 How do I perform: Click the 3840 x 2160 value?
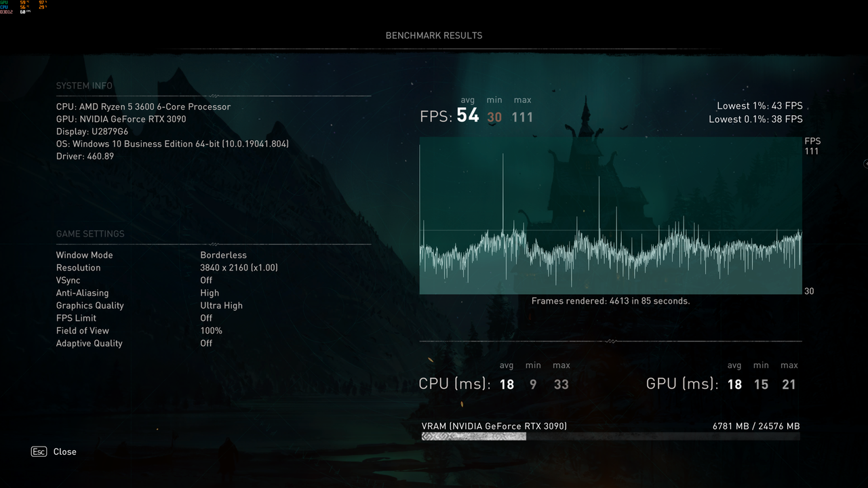click(x=239, y=268)
